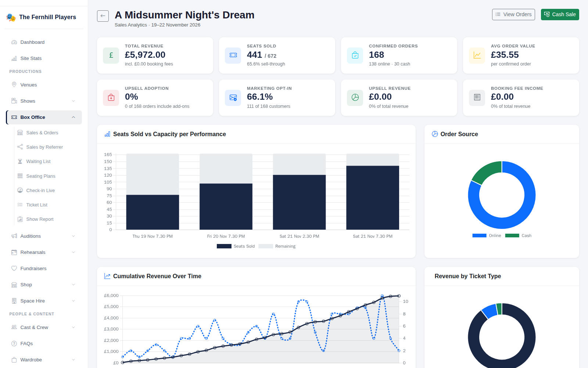Click the FAQs question mark icon

pos(14,343)
